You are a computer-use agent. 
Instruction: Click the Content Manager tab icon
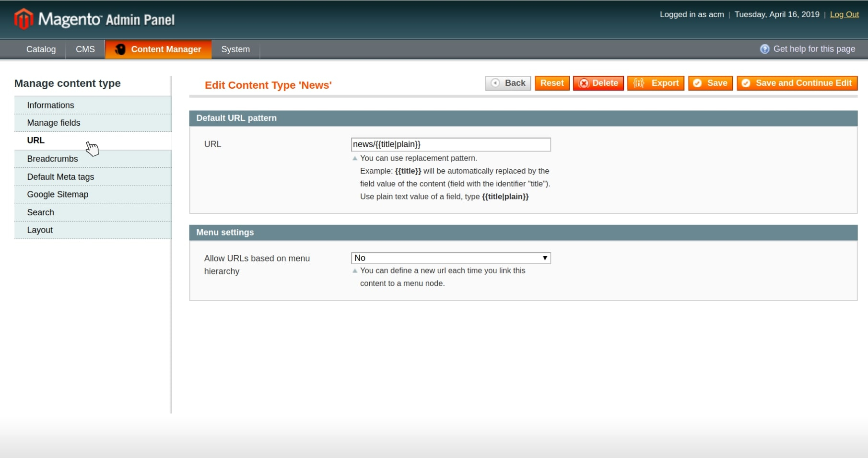pyautogui.click(x=120, y=49)
